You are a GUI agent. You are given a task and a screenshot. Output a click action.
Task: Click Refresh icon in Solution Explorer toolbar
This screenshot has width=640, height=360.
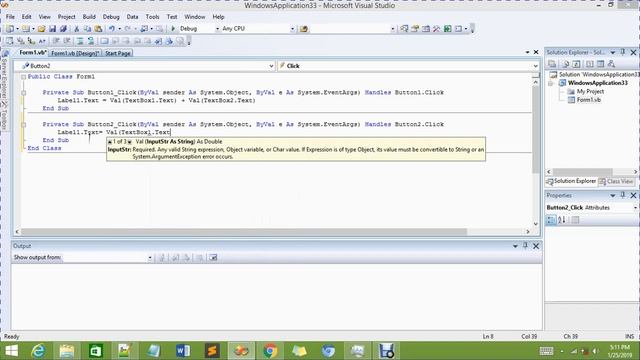tap(576, 64)
